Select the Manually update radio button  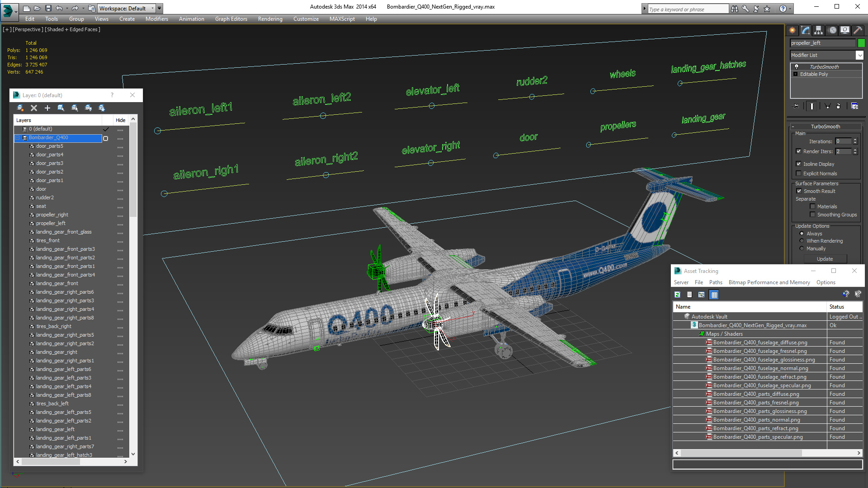[802, 249]
